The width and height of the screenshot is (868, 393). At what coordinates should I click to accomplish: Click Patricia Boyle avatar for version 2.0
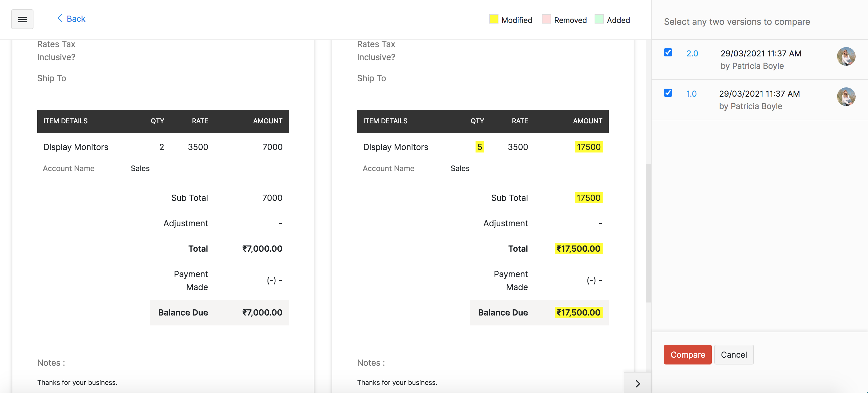point(846,56)
